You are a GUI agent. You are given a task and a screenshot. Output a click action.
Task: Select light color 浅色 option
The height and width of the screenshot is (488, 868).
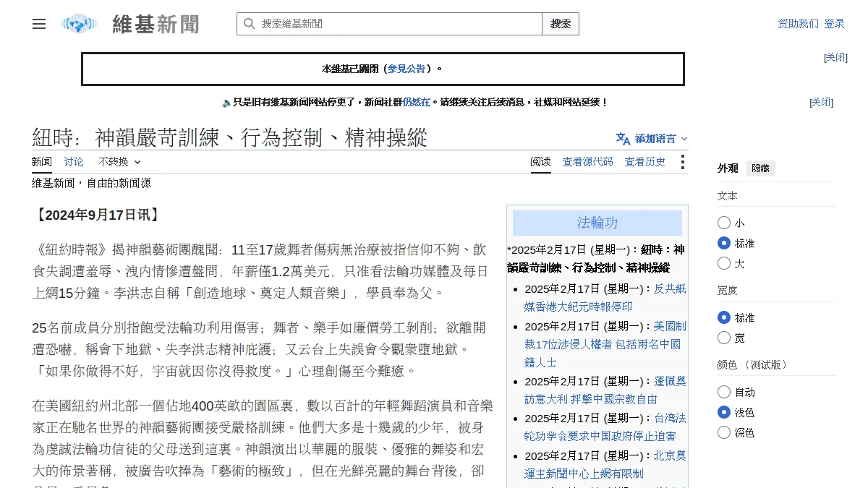point(724,412)
